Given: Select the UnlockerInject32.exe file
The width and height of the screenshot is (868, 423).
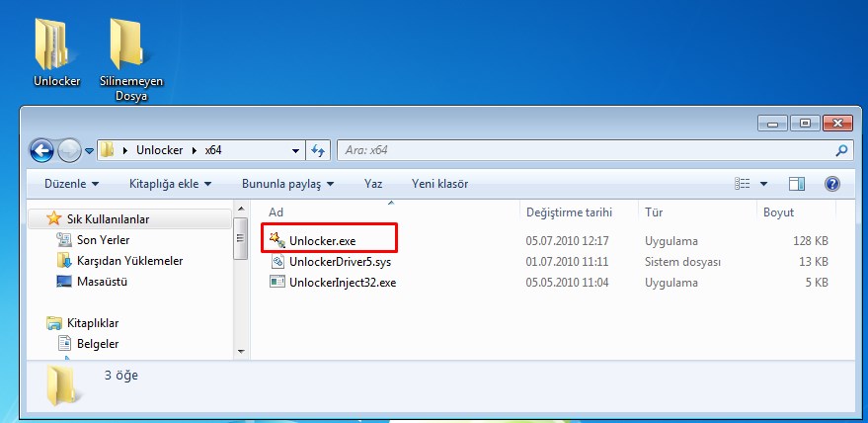Looking at the screenshot, I should click(342, 283).
